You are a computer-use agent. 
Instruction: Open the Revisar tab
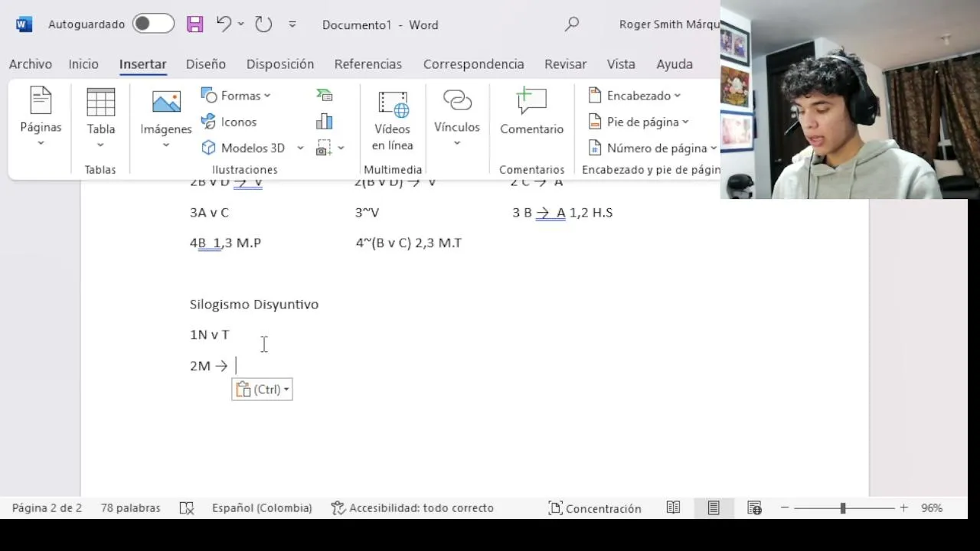point(566,64)
